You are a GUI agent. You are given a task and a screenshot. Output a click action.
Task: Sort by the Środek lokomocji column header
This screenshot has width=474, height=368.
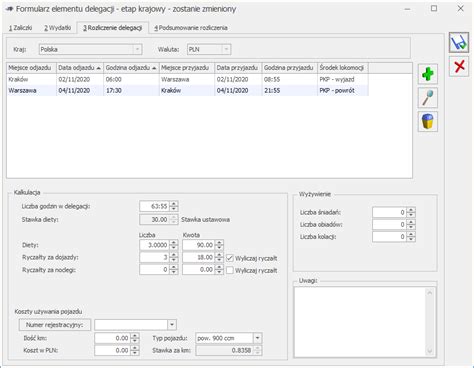[343, 68]
